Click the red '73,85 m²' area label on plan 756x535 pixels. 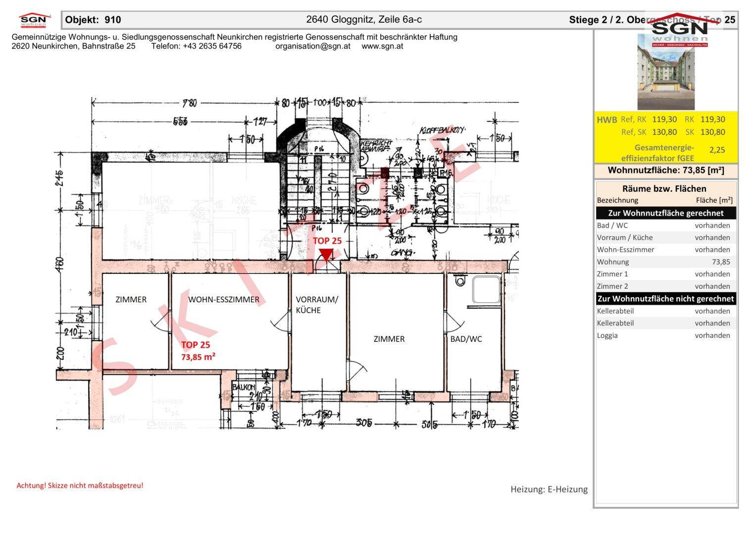[198, 357]
